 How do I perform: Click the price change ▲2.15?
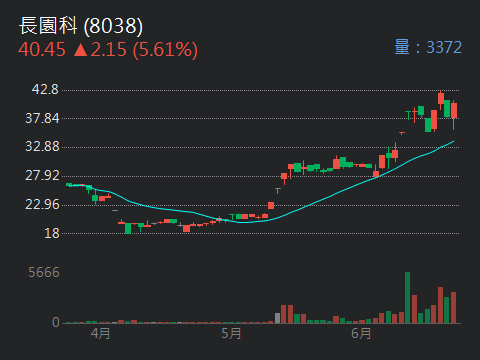pos(100,50)
